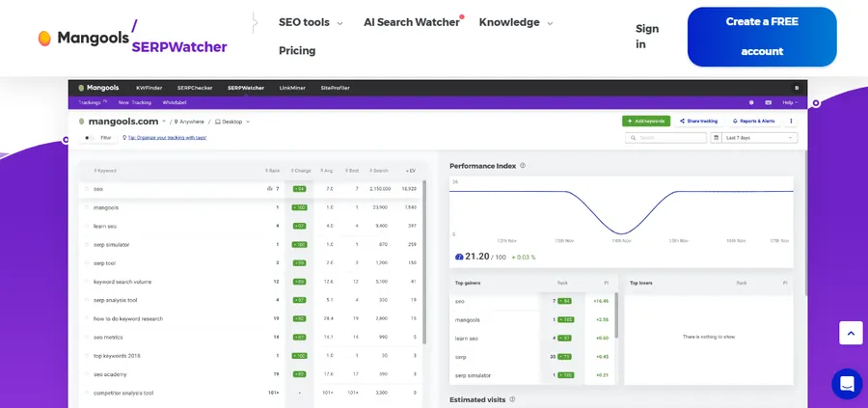Click the Share tracking button

(x=698, y=121)
